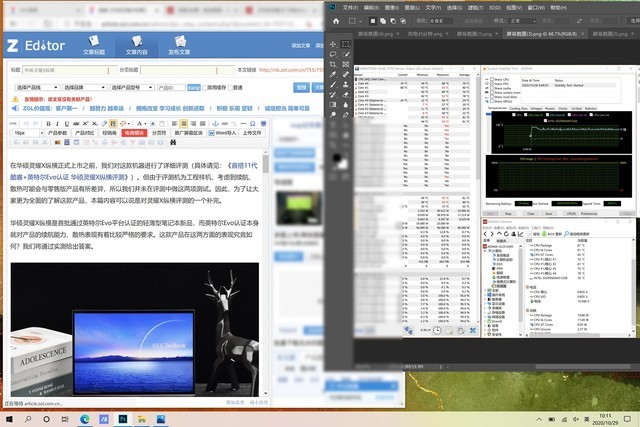The width and height of the screenshot is (640, 427).
Task: Click the Bold button in editor toolbar
Action: click(48, 124)
